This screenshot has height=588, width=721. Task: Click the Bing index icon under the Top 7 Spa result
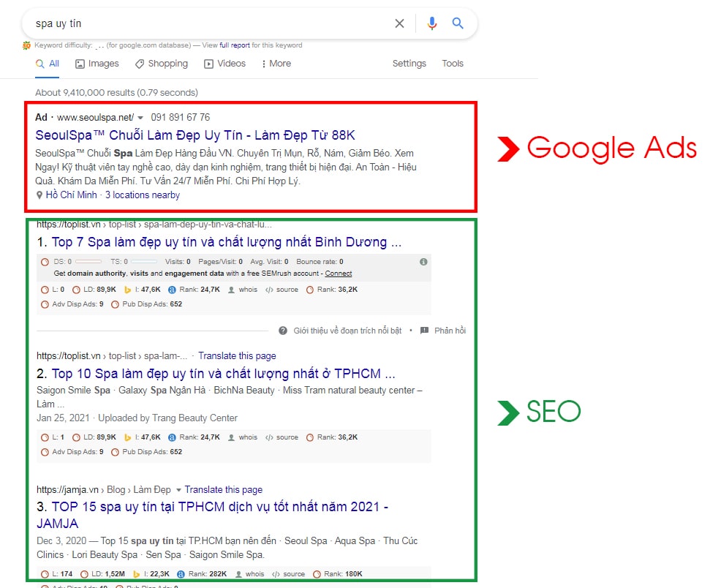(x=128, y=290)
